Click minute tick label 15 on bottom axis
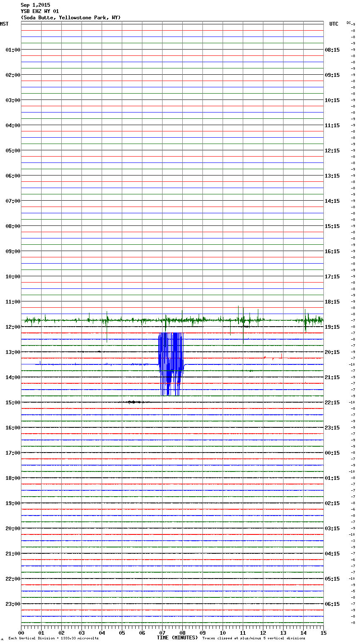 click(x=323, y=633)
